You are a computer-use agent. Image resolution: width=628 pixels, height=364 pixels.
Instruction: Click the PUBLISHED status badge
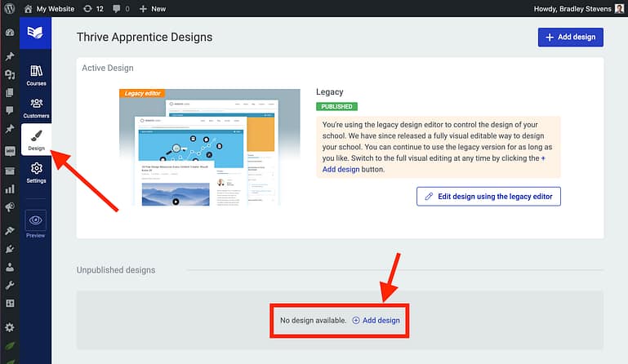(336, 107)
